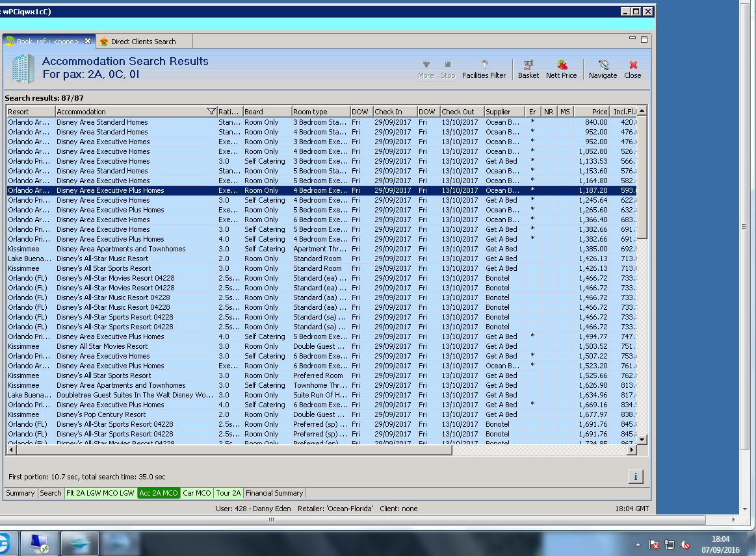The image size is (756, 556).
Task: Open the 'Flt 2A LGW MCO LGW' tab
Action: point(100,493)
